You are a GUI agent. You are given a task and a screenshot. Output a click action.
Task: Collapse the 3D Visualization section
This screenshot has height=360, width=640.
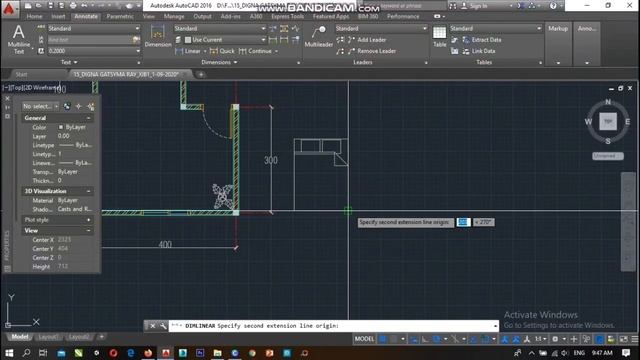pos(89,191)
